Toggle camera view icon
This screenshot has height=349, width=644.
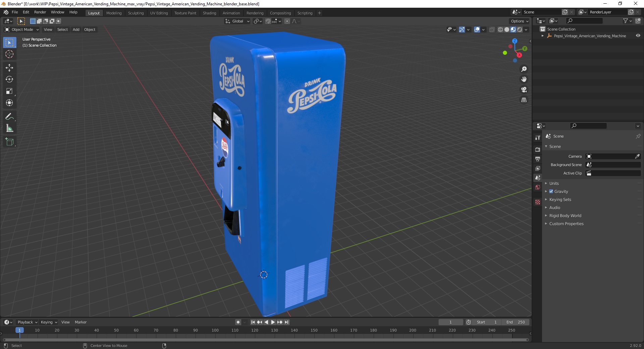tap(524, 90)
